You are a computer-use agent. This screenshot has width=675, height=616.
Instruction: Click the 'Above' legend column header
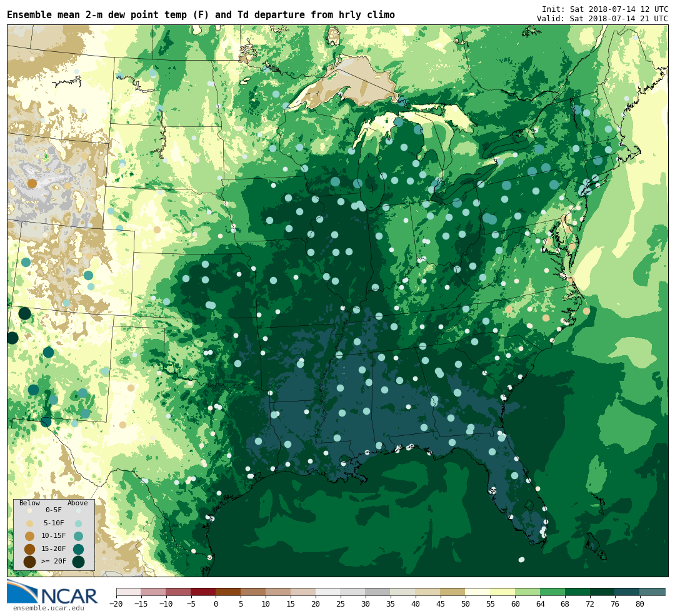click(77, 503)
